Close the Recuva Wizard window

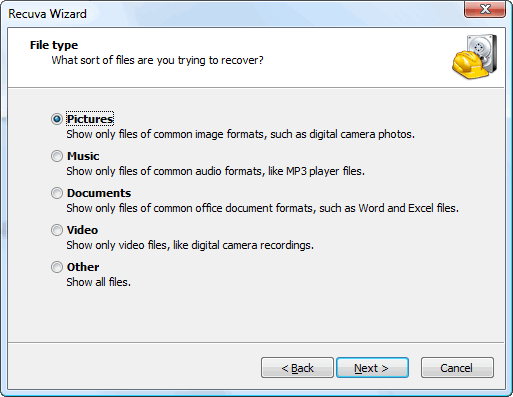tap(485, 9)
